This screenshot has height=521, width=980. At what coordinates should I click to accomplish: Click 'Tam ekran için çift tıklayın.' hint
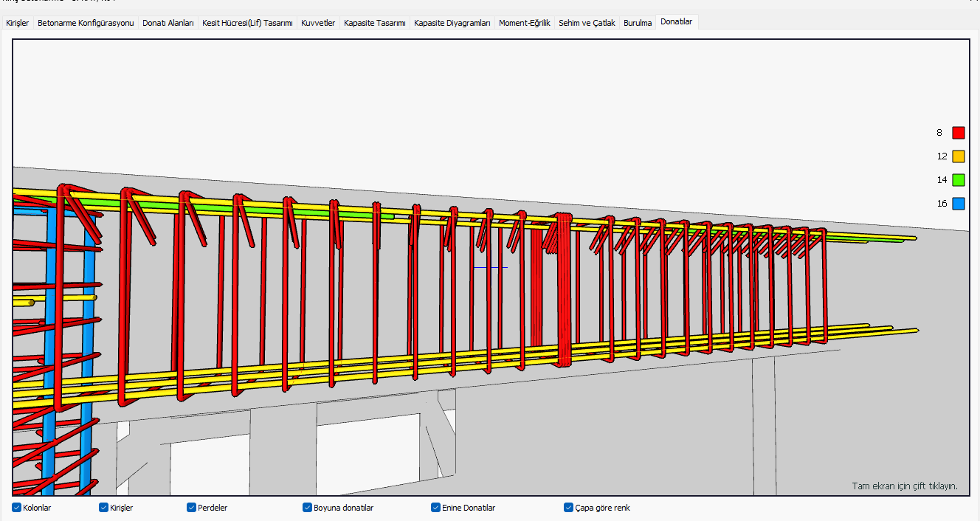pos(905,486)
